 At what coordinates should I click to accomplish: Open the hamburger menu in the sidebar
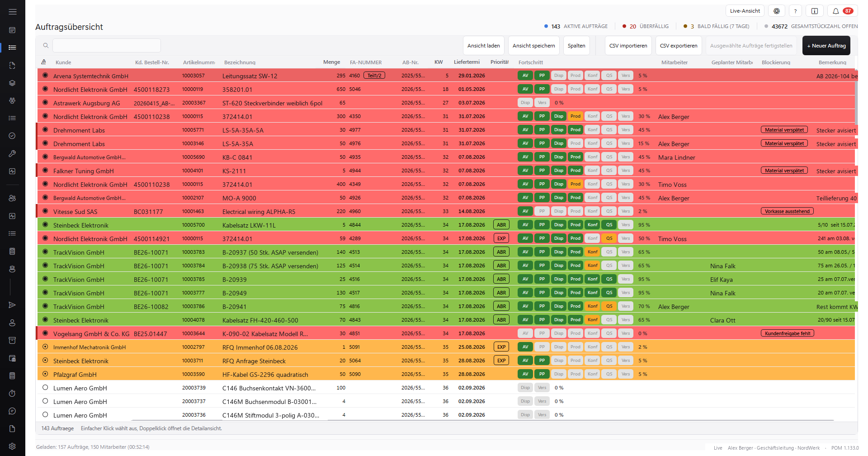[x=12, y=12]
